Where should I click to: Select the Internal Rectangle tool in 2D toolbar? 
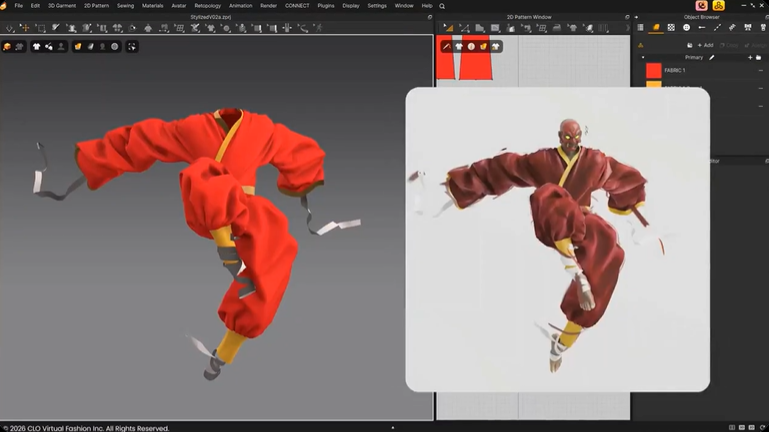point(495,28)
